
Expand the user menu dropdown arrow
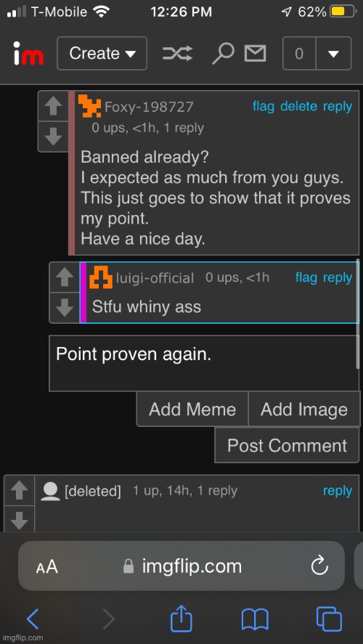coord(333,54)
